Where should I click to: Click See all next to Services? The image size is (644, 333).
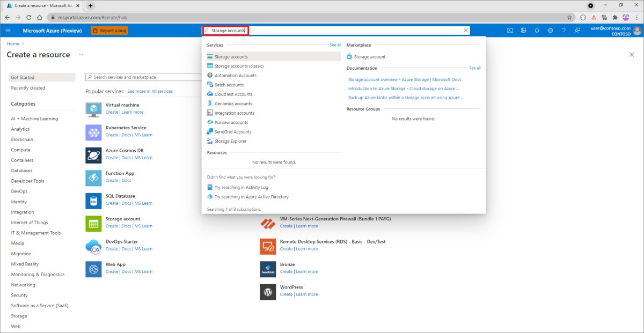point(335,45)
